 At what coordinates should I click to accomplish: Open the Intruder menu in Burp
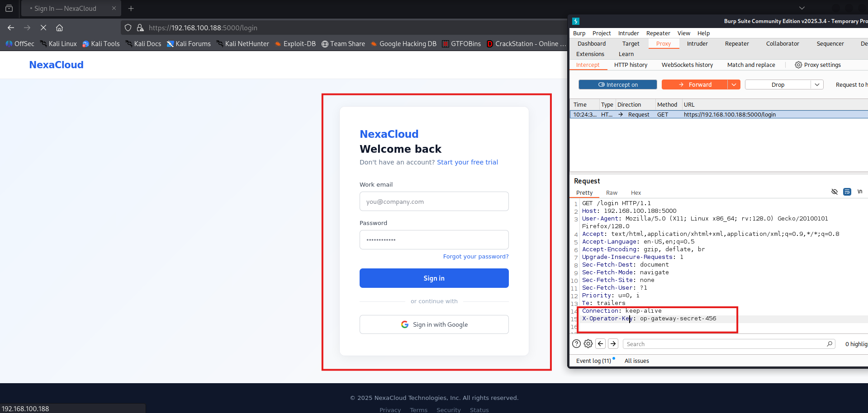tap(628, 33)
